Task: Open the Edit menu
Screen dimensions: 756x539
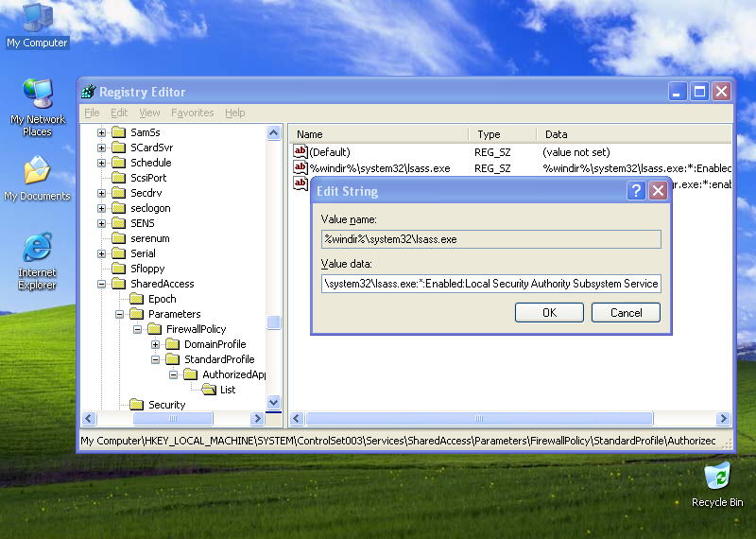Action: click(x=119, y=113)
